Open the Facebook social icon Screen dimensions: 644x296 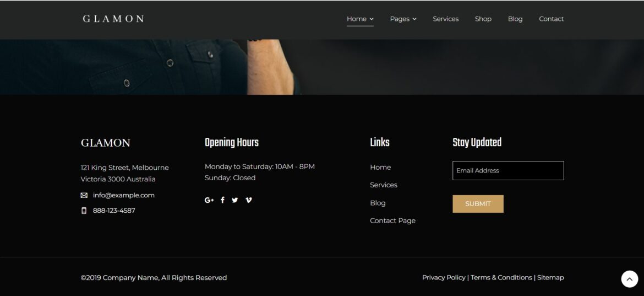[x=222, y=200]
